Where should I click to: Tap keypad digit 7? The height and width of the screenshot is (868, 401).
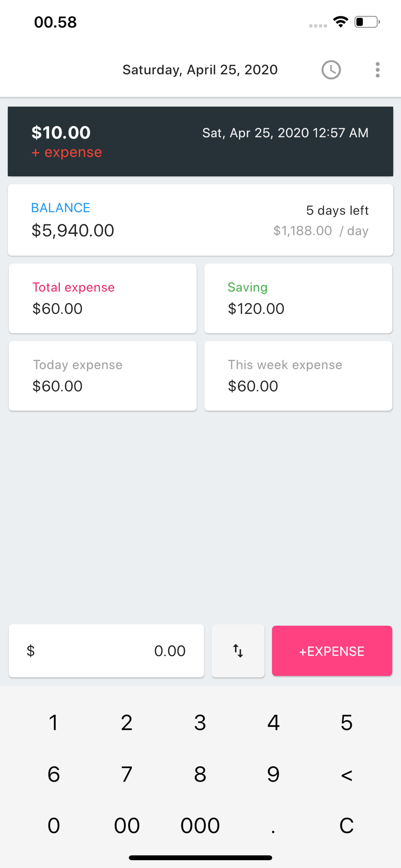click(127, 774)
